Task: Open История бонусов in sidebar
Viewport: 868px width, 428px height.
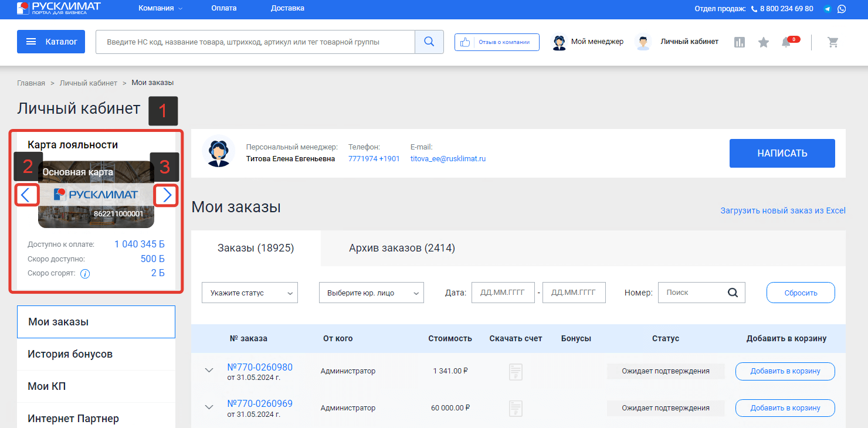Action: coord(96,354)
